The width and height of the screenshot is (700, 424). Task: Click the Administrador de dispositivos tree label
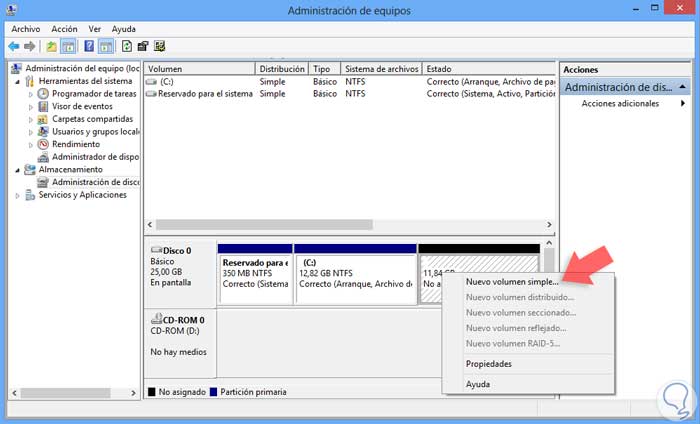pyautogui.click(x=96, y=157)
